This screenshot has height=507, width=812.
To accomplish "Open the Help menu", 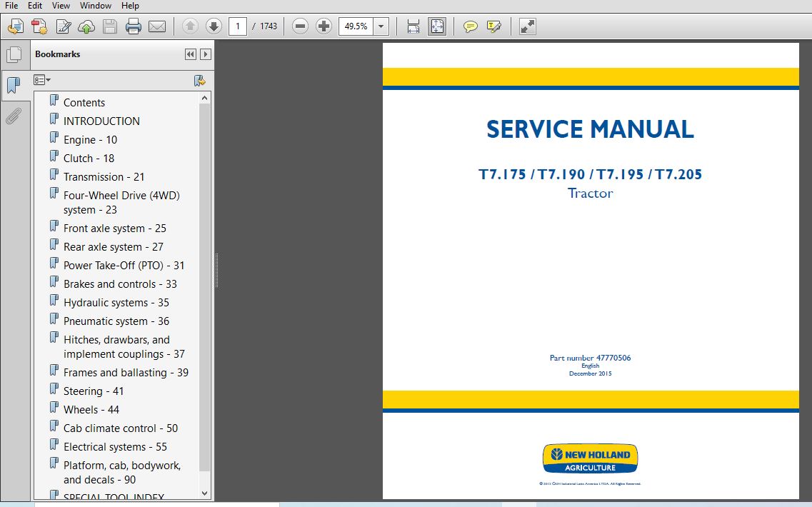I will [x=130, y=6].
